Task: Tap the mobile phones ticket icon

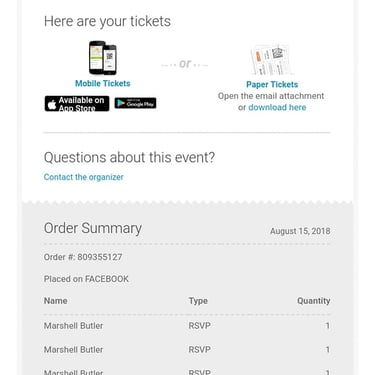Action: tap(103, 58)
